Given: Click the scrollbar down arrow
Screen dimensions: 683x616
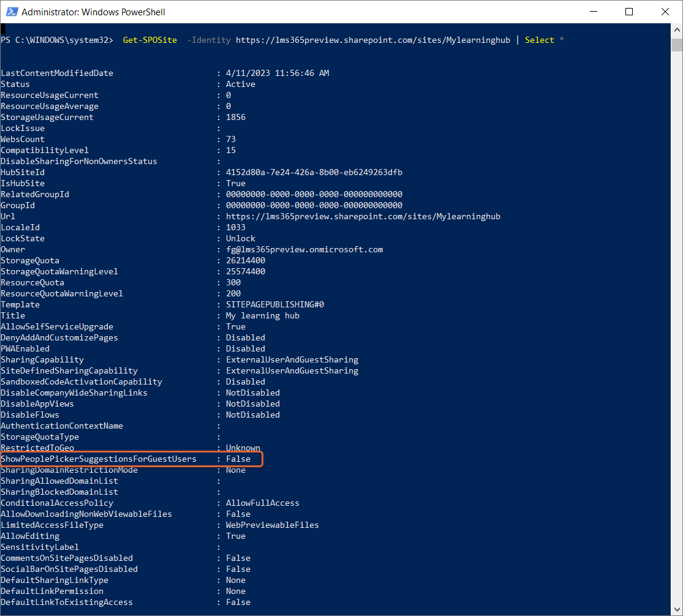Looking at the screenshot, I should tap(676, 610).
